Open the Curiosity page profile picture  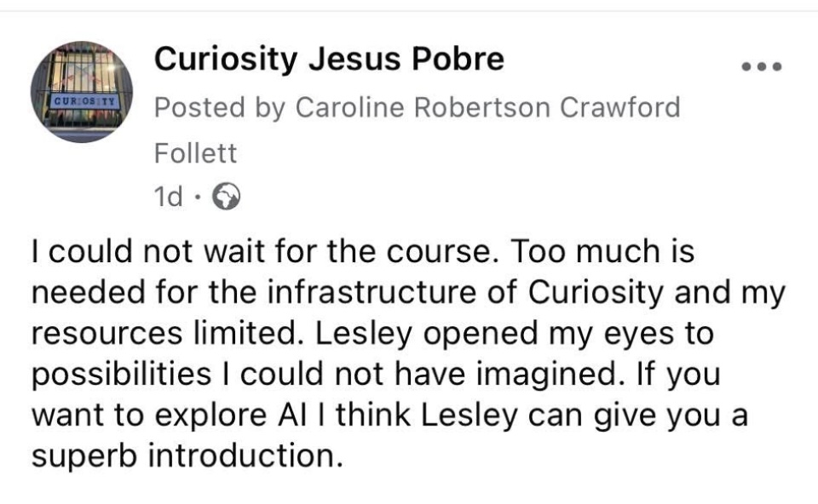point(82,91)
